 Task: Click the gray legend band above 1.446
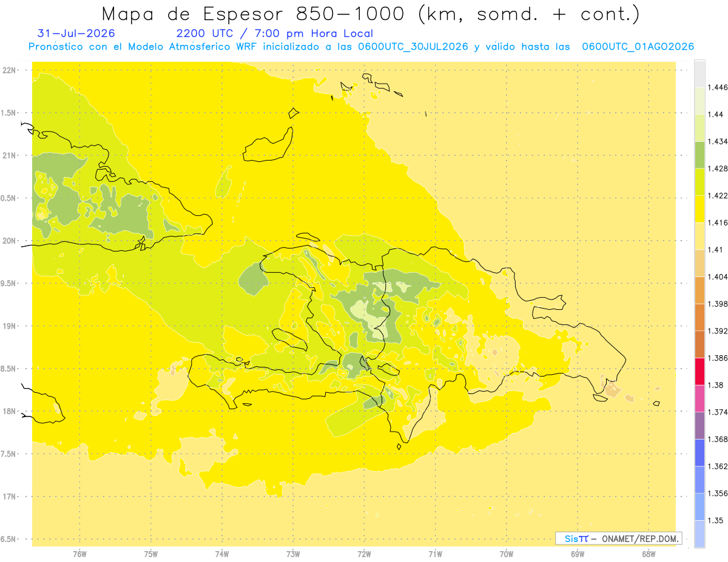(x=699, y=73)
